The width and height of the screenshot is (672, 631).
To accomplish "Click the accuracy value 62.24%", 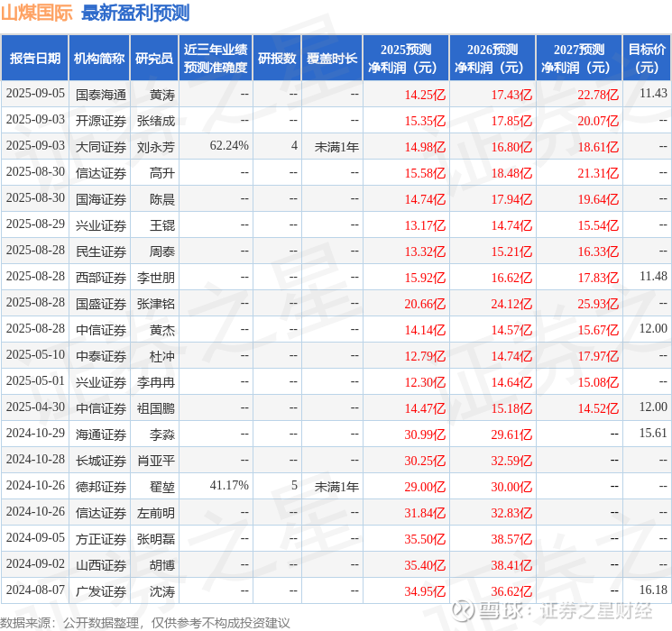I will click(229, 146).
